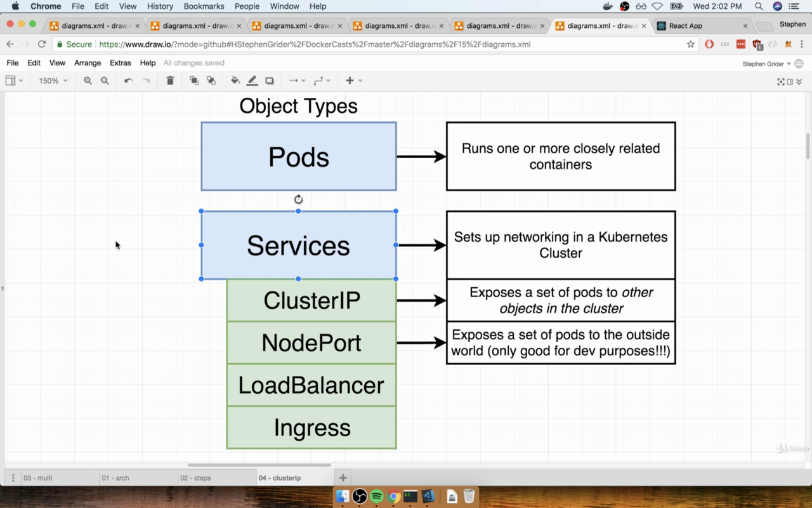Image resolution: width=812 pixels, height=508 pixels.
Task: Open Visual Studio Code from the Dock
Action: [428, 496]
